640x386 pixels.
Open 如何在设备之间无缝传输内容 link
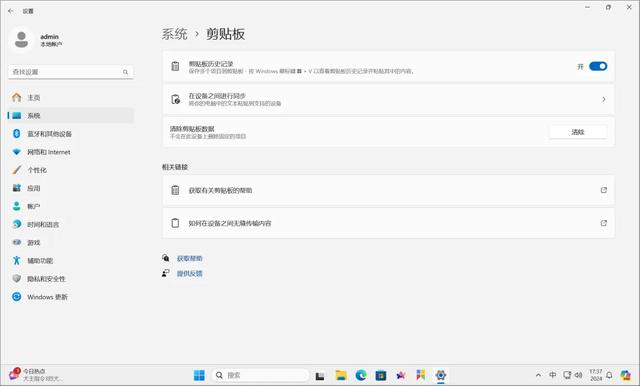tap(388, 223)
